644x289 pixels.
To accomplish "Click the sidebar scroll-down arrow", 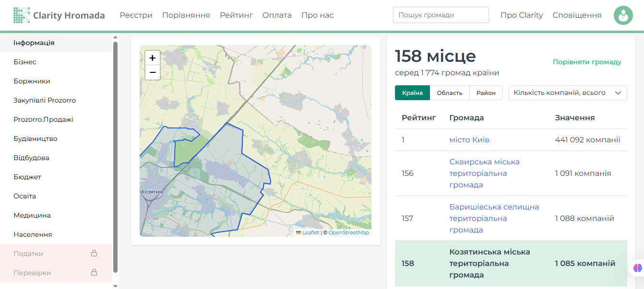I will 115,286.
